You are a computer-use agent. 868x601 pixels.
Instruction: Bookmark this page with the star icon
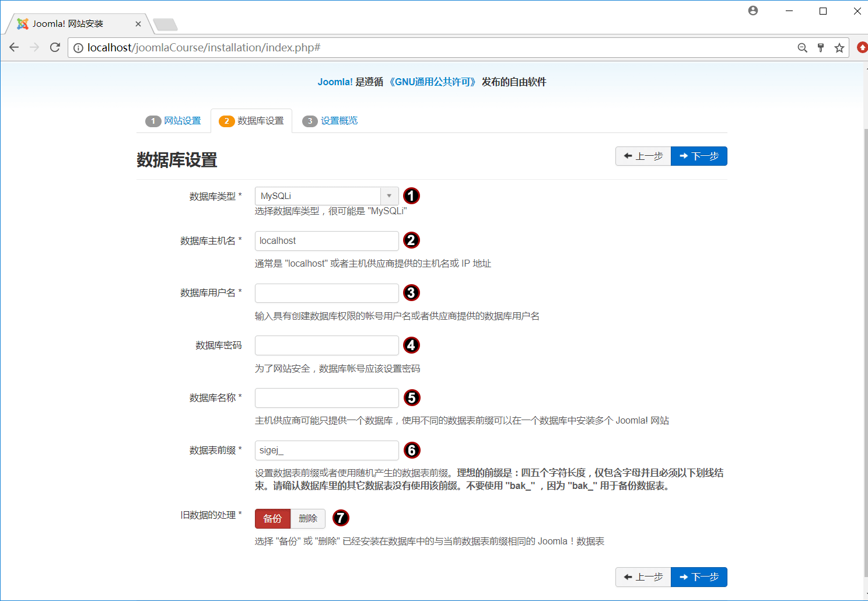[839, 48]
